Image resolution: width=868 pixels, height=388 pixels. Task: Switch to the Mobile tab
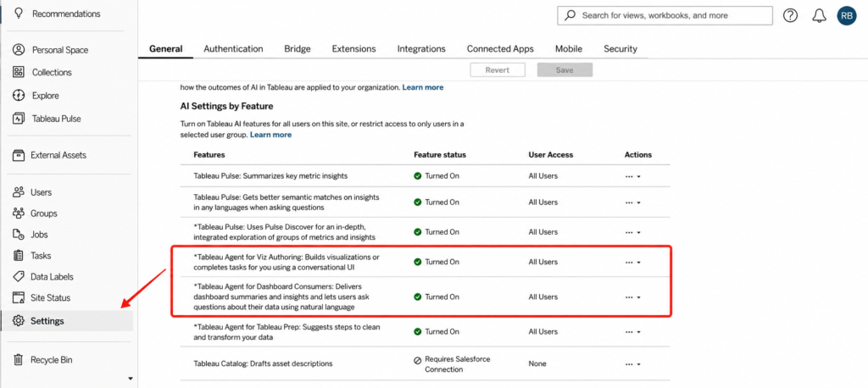pos(569,48)
